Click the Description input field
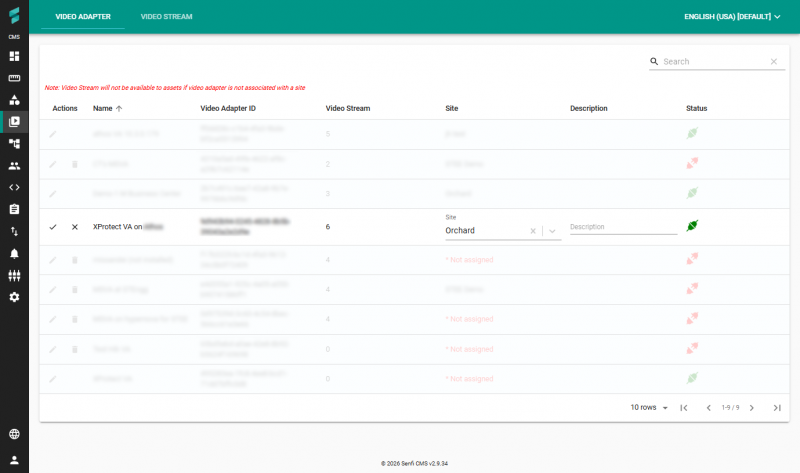Viewport: 800px width, 473px height. (623, 228)
